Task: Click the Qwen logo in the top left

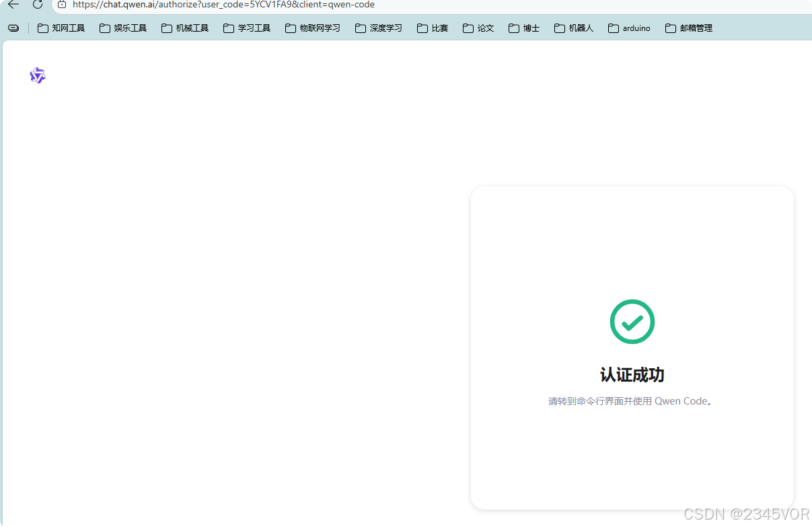Action: point(37,75)
